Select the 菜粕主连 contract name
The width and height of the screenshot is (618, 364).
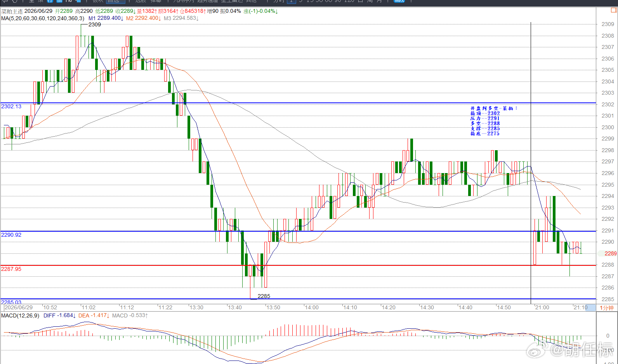12,11
